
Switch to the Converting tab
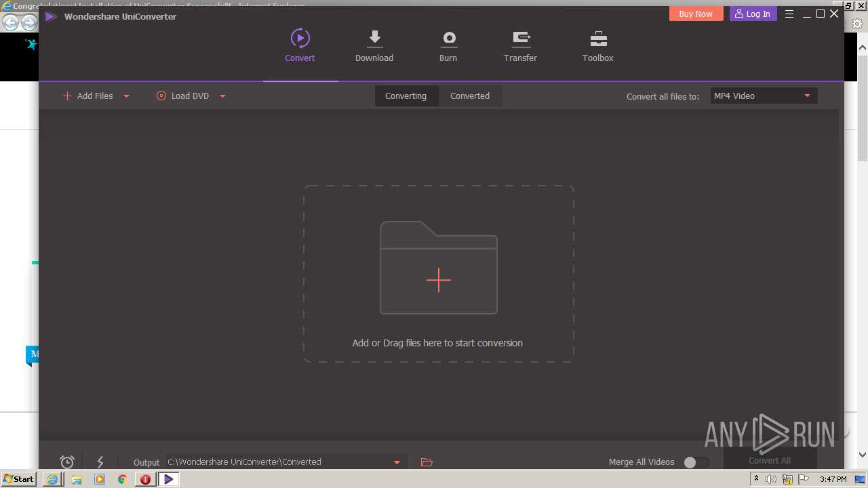click(x=406, y=96)
